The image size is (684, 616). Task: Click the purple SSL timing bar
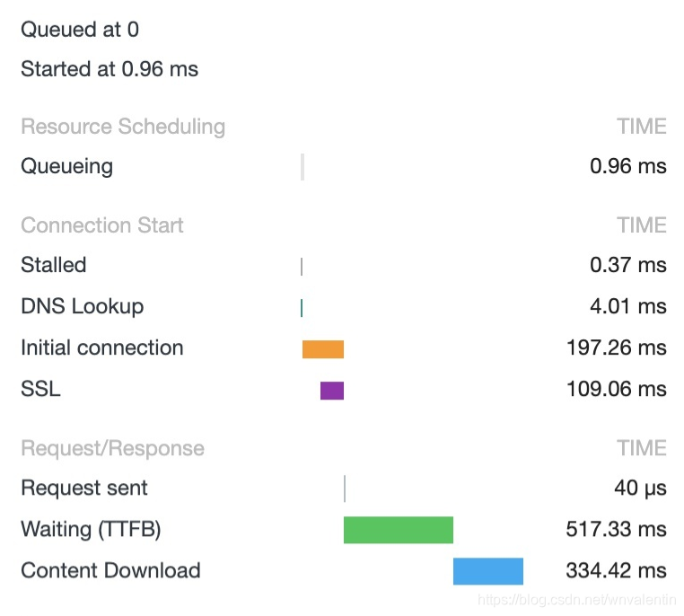(x=332, y=391)
